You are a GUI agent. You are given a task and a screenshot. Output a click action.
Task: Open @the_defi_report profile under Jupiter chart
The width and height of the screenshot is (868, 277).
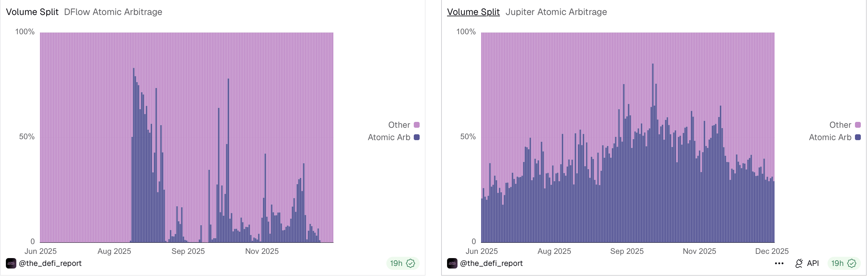[x=491, y=264]
